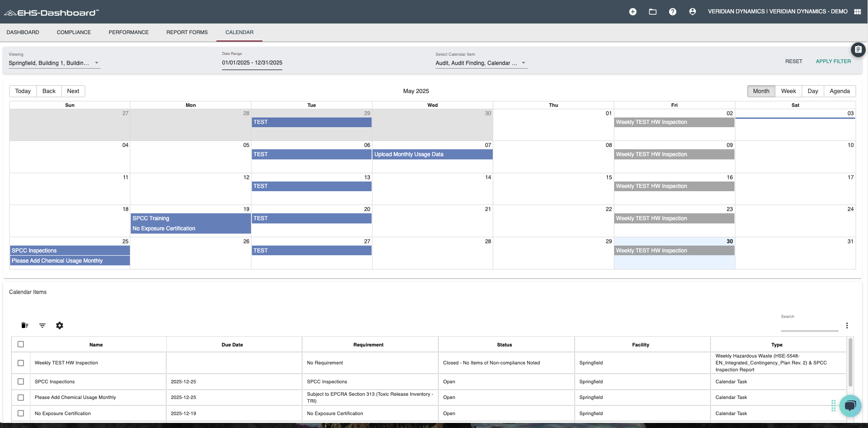Open the Agenda calendar view
Viewport: 868px width, 428px height.
[x=839, y=91]
